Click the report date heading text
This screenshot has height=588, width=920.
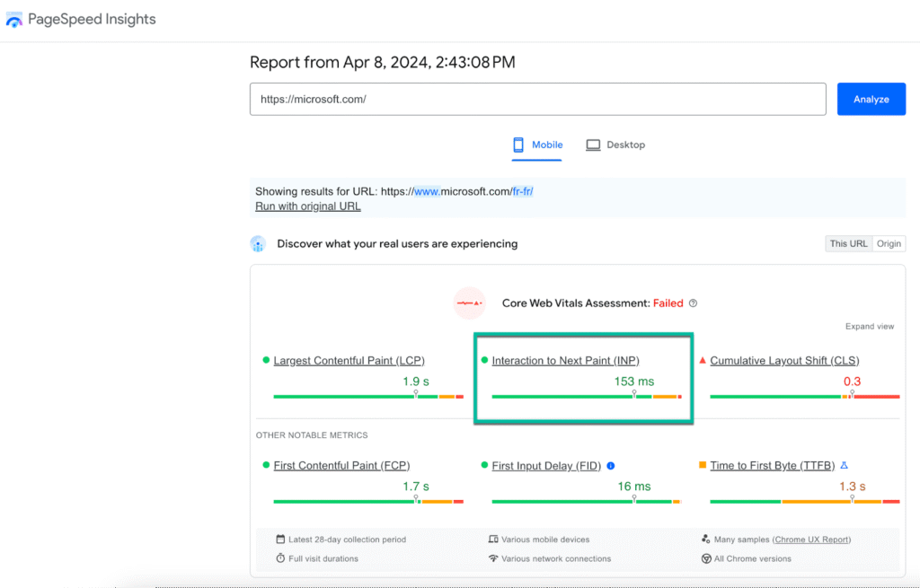click(383, 62)
